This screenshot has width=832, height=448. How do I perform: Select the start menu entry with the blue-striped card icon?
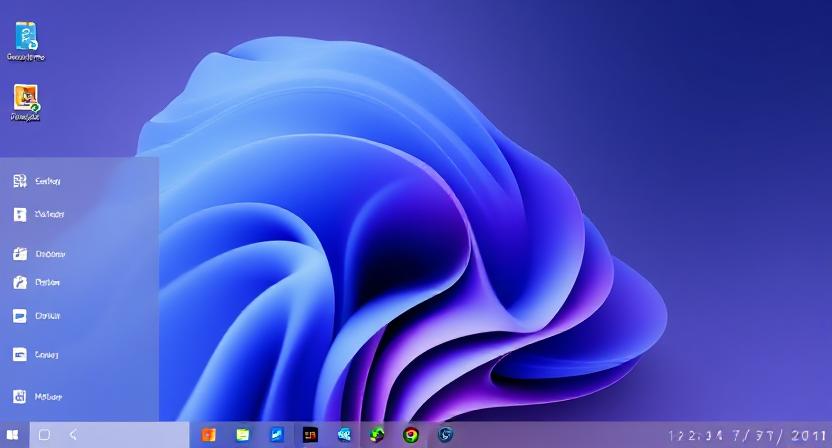pyautogui.click(x=37, y=316)
